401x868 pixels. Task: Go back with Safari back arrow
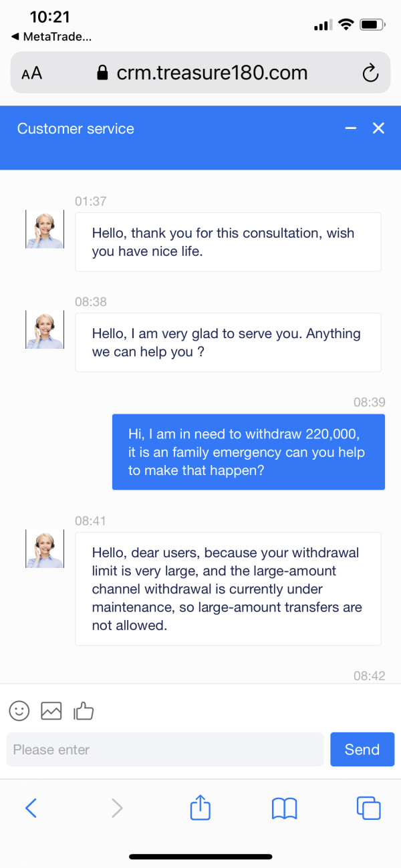pyautogui.click(x=31, y=809)
